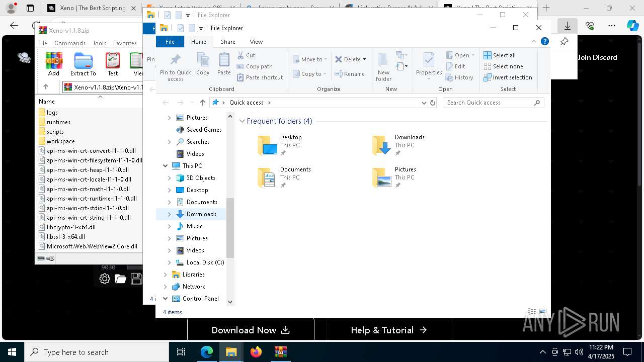The image size is (644, 362).
Task: Open the browser Downloads icon
Action: [x=567, y=26]
